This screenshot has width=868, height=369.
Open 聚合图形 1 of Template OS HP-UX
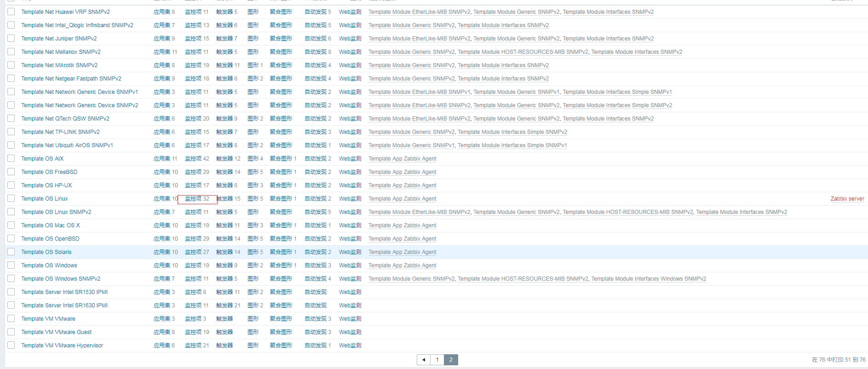pos(283,185)
